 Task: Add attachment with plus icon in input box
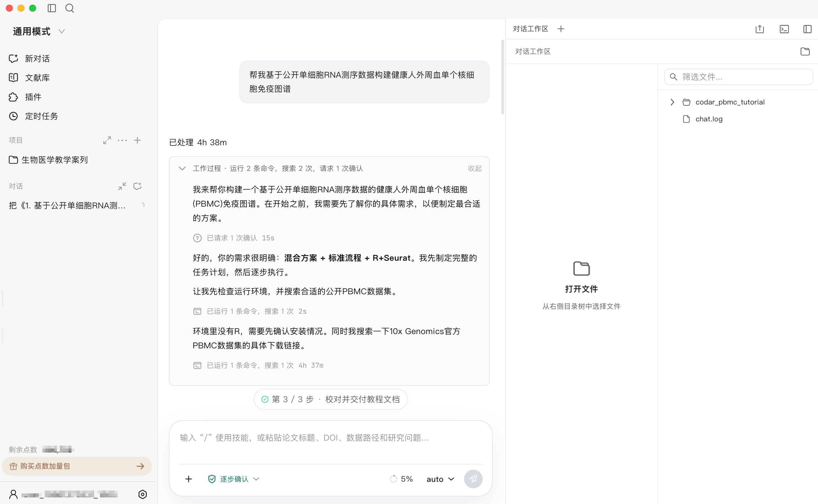tap(189, 479)
